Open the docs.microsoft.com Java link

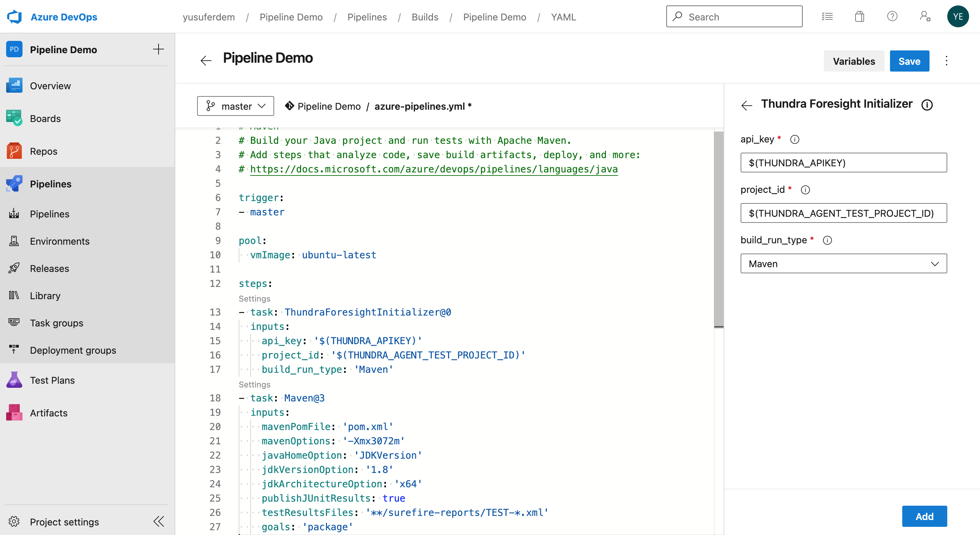(x=434, y=169)
